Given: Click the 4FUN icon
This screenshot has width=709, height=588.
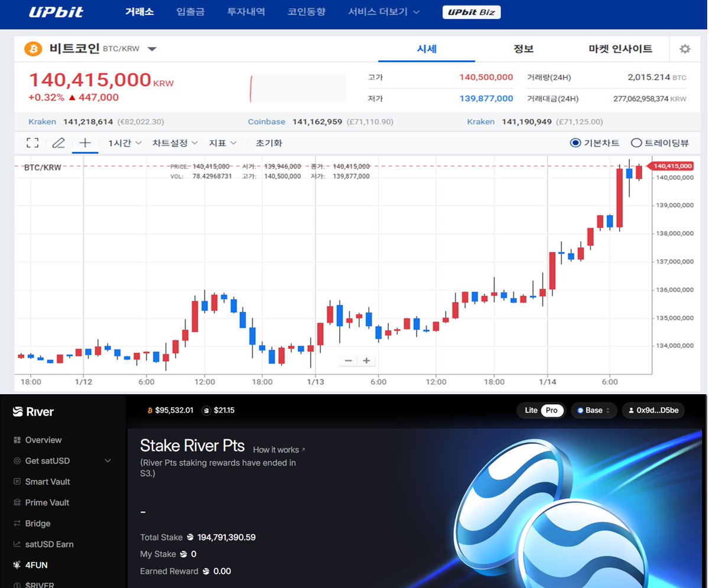Looking at the screenshot, I should pos(17,565).
